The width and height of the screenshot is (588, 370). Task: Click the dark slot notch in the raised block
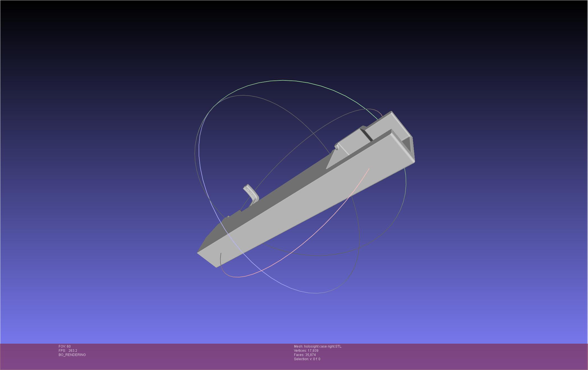[367, 135]
